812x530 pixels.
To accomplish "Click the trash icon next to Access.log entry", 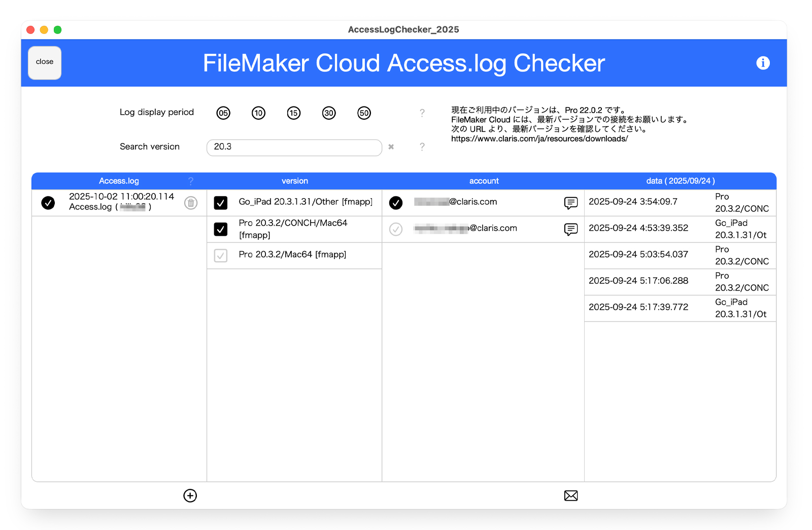I will pos(190,203).
